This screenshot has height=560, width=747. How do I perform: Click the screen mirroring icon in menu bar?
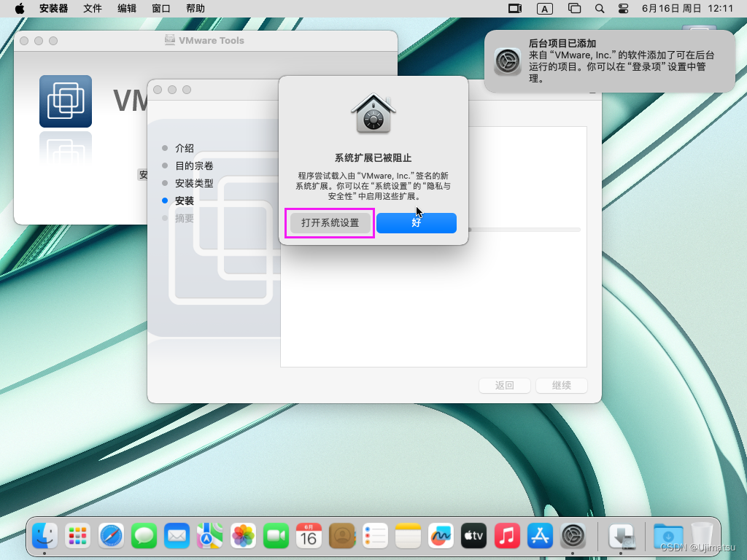point(515,9)
